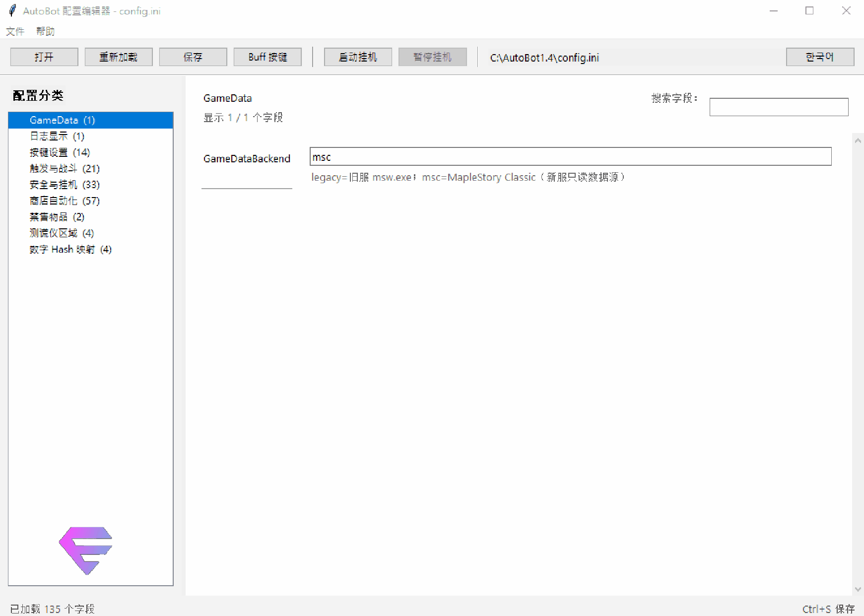Click the GameDataBackend field label

247,159
